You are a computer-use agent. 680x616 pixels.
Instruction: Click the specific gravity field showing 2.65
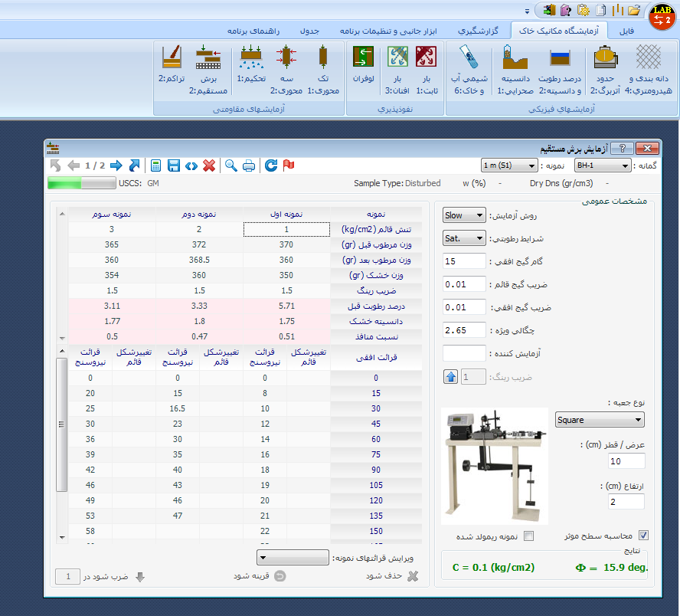(464, 330)
